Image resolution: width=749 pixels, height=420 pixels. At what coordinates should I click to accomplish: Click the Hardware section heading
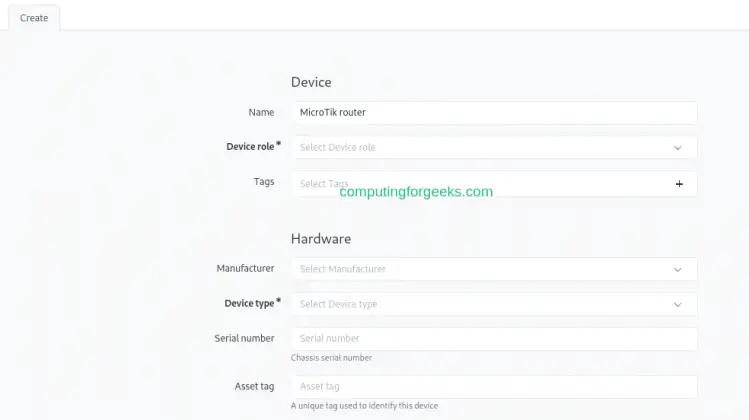click(x=320, y=239)
